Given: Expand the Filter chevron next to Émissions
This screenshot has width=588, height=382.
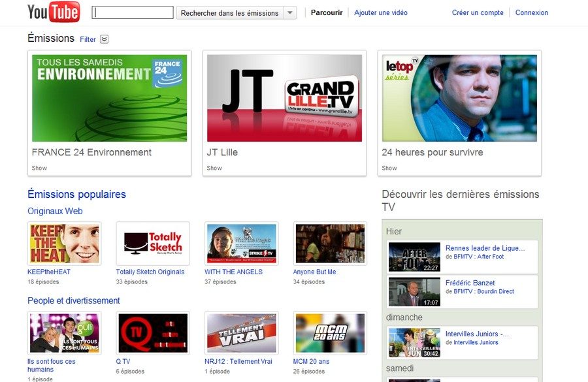Looking at the screenshot, I should pos(104,39).
